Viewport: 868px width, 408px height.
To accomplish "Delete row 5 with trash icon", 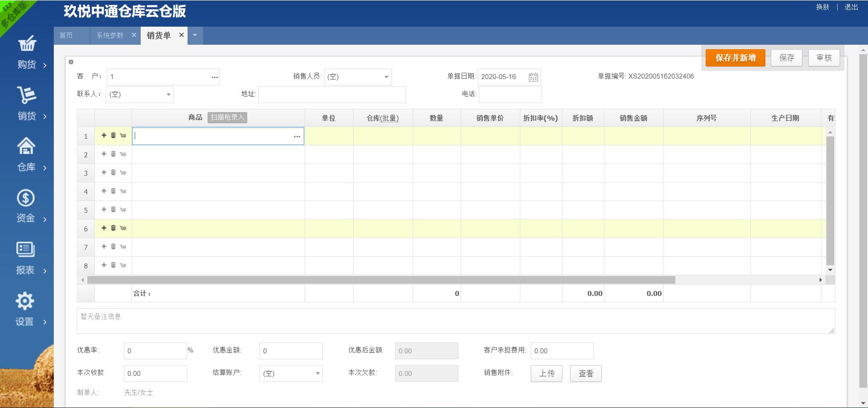I will (113, 210).
